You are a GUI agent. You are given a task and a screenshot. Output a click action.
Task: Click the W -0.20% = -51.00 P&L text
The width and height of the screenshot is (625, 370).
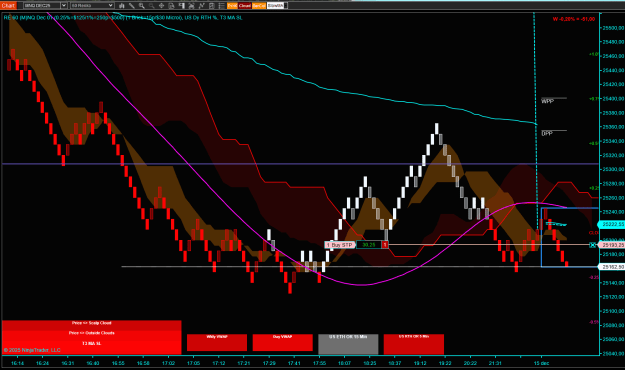tap(574, 19)
